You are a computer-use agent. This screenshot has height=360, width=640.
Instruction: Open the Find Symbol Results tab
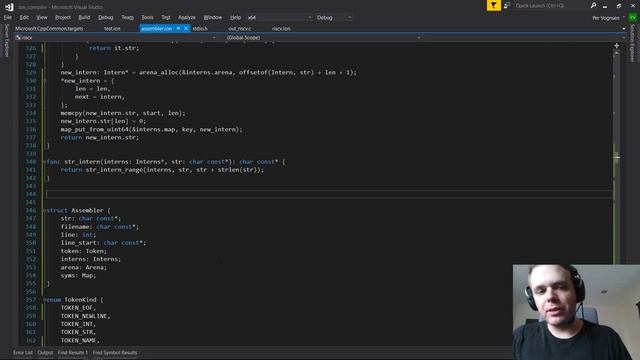point(115,353)
